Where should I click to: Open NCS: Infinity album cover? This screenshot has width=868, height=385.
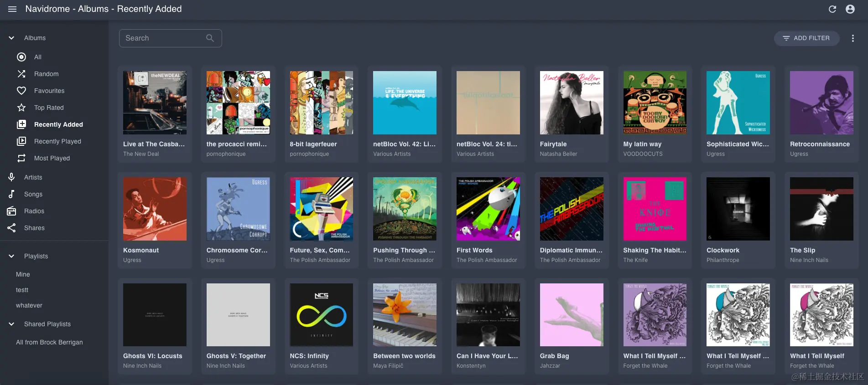[322, 315]
